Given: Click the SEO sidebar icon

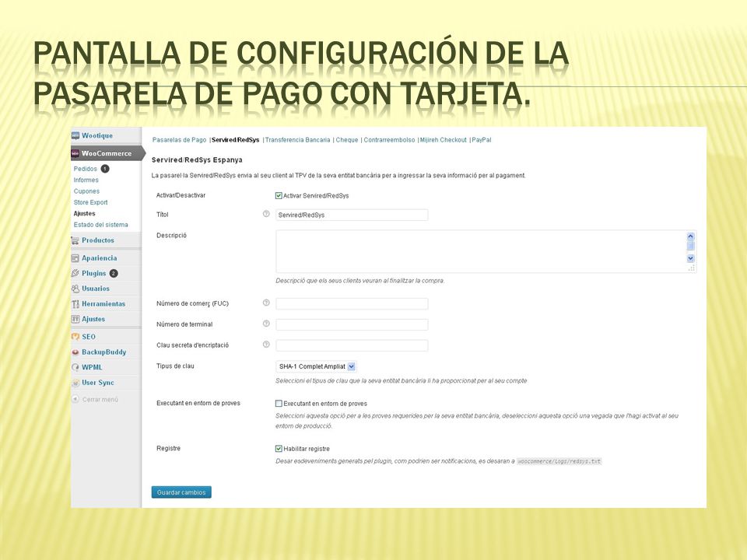Looking at the screenshot, I should 75,337.
